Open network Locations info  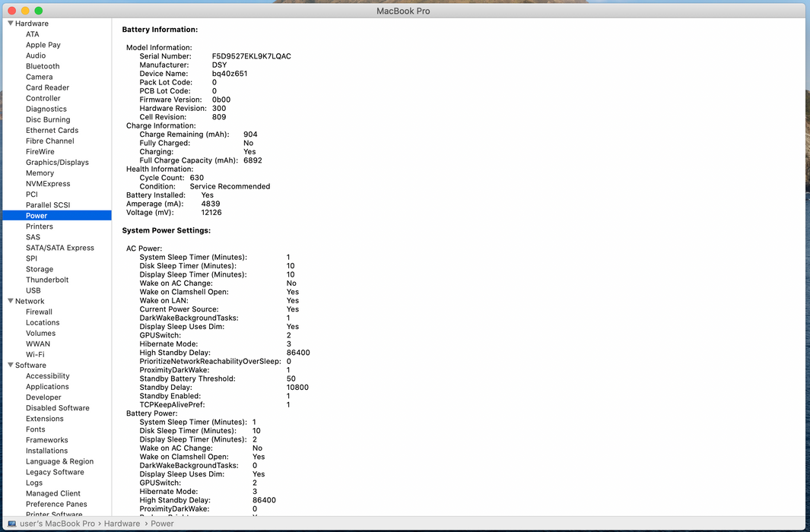[x=43, y=322]
